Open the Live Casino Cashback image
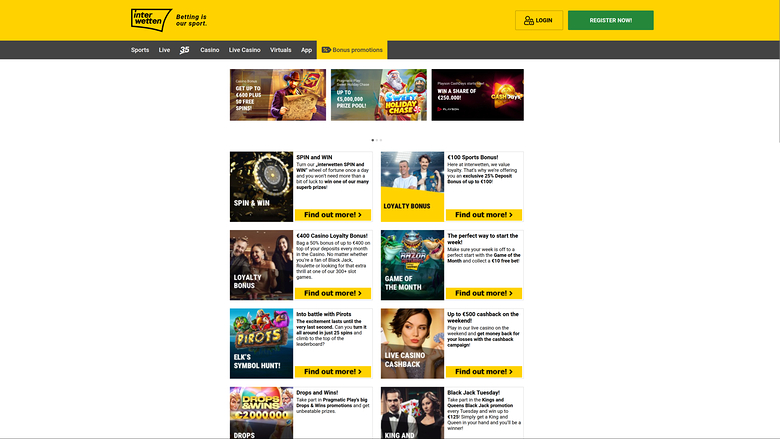 (x=412, y=344)
